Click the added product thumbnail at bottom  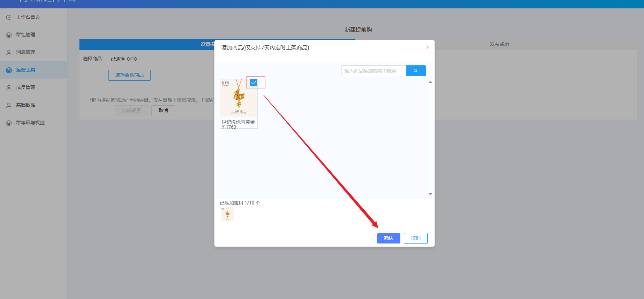227,214
